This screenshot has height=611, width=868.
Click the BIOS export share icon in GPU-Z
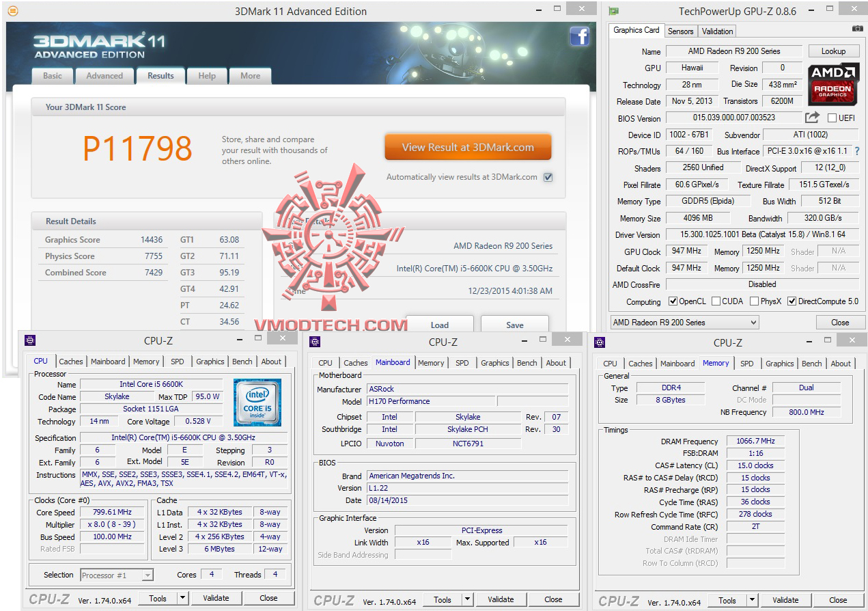[x=812, y=118]
